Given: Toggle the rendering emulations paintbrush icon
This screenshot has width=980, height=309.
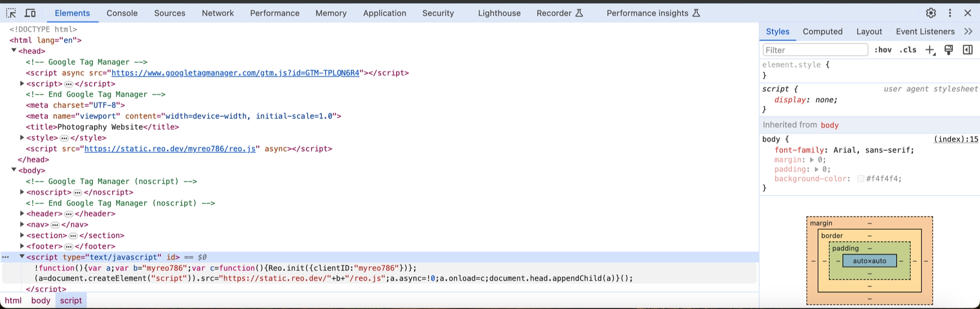Looking at the screenshot, I should [x=949, y=50].
